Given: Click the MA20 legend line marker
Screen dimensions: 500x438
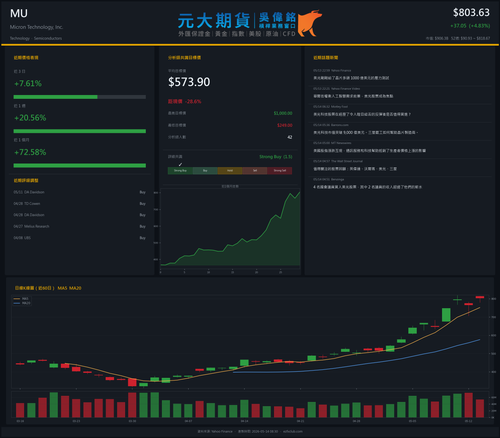Looking at the screenshot, I should (17, 303).
